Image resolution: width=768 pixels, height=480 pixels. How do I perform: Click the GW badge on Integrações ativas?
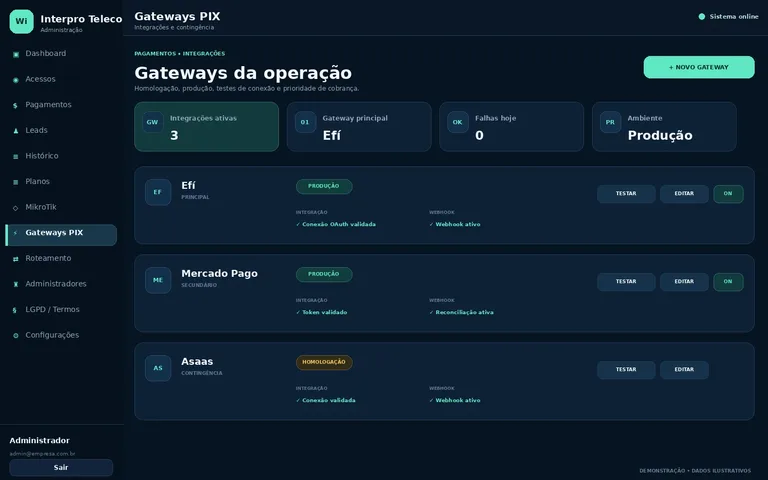point(152,122)
